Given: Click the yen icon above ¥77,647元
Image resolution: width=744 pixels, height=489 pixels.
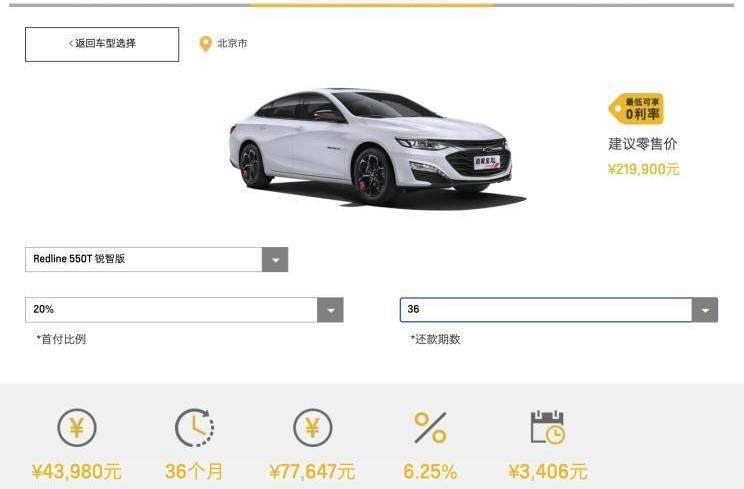Looking at the screenshot, I should click(313, 428).
